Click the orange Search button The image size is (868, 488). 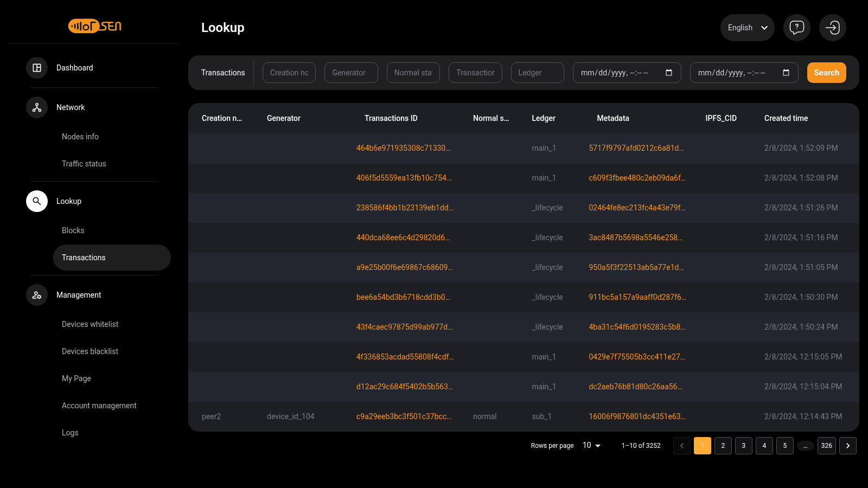coord(827,73)
